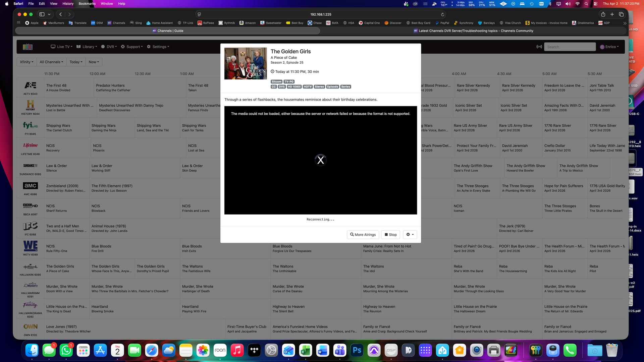Open the Safari sidebar panel
644x362 pixels.
click(x=42, y=14)
